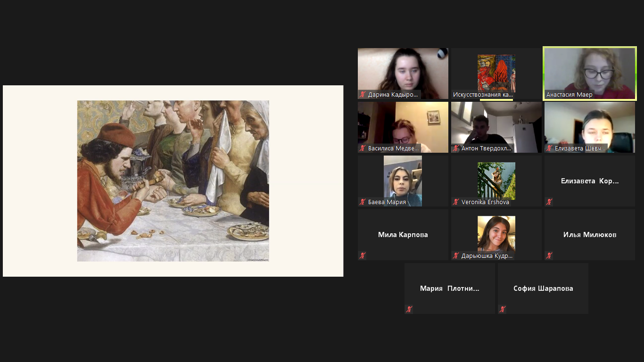The width and height of the screenshot is (644, 362).
Task: Click name label Василиса Медве…
Action: 394,148
